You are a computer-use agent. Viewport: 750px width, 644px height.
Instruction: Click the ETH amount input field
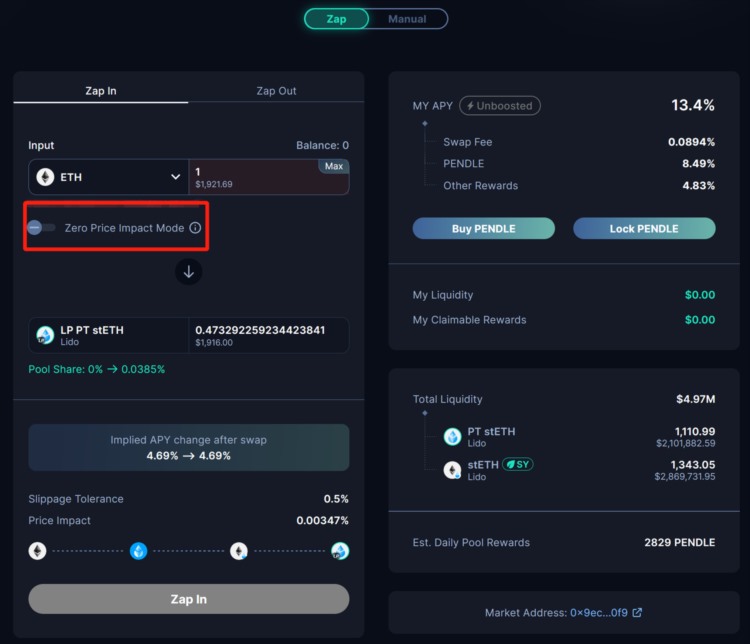pyautogui.click(x=255, y=177)
